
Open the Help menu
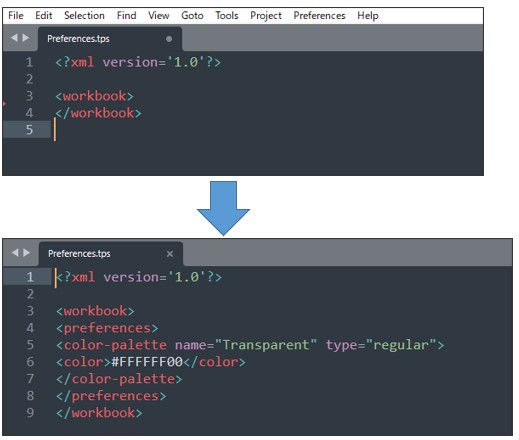368,16
